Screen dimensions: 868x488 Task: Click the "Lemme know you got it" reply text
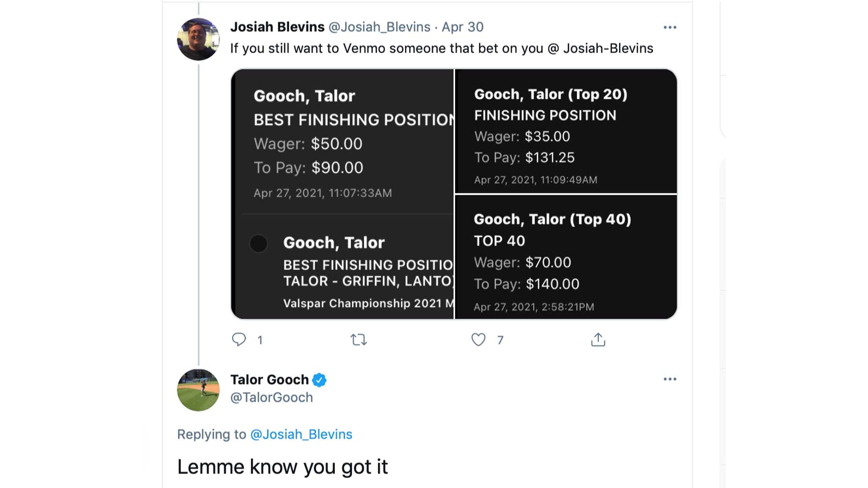pos(282,466)
